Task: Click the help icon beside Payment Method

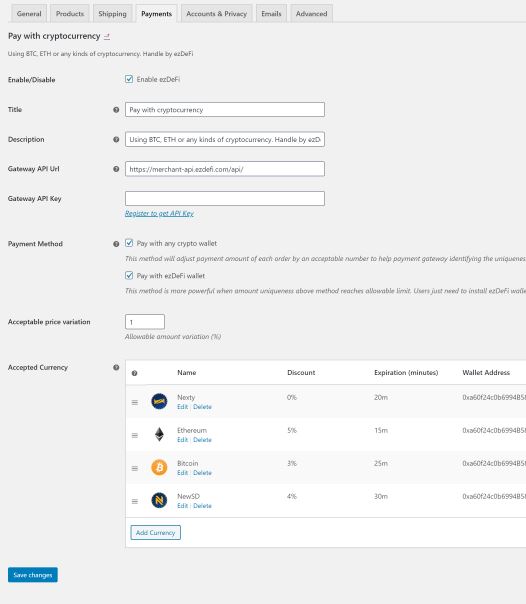Action: 116,244
